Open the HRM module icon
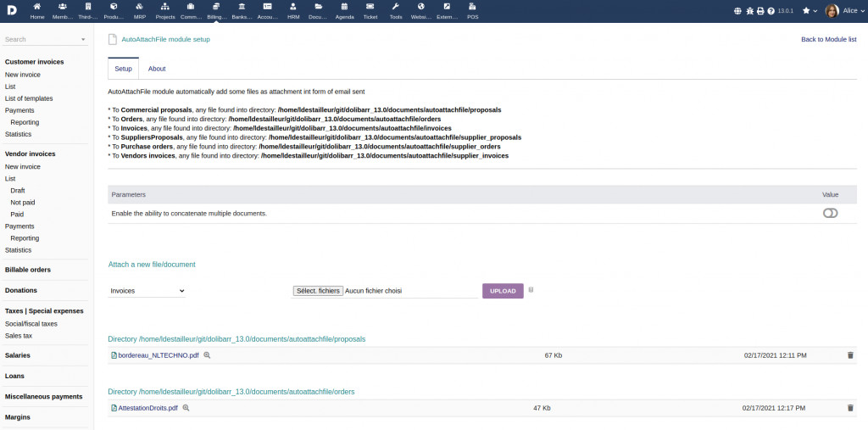This screenshot has width=868, height=430. coord(293,7)
